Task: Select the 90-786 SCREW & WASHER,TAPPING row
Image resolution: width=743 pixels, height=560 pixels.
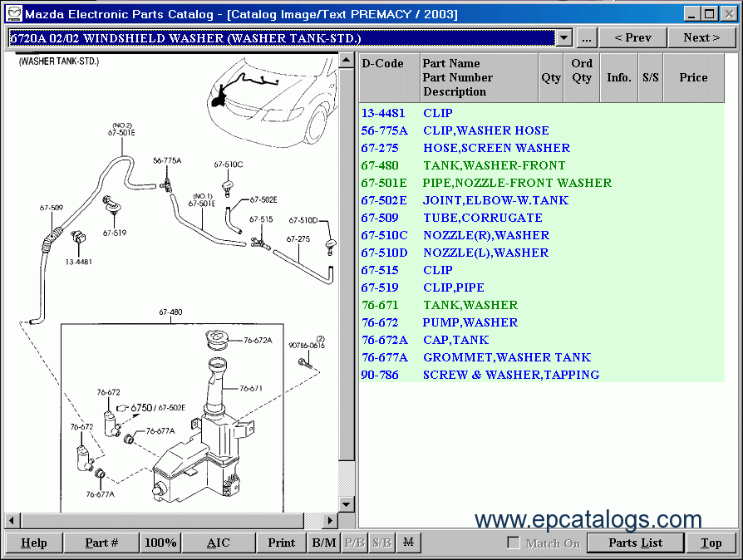Action: click(x=542, y=375)
